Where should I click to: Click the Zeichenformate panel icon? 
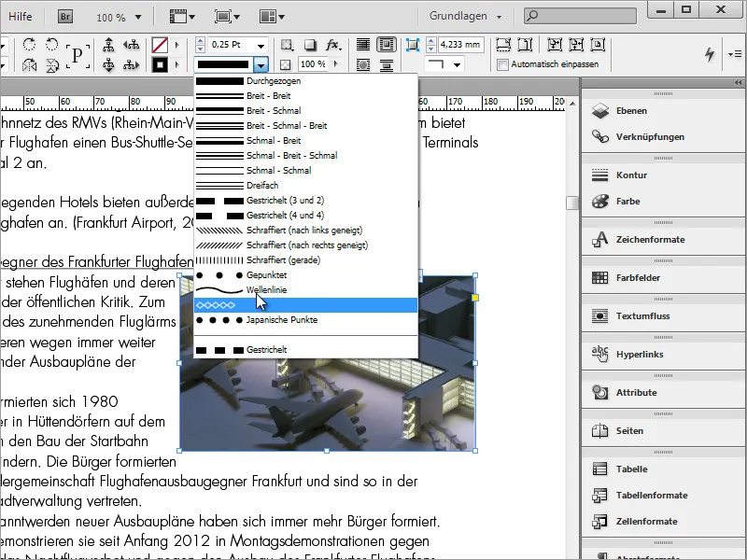coord(599,240)
